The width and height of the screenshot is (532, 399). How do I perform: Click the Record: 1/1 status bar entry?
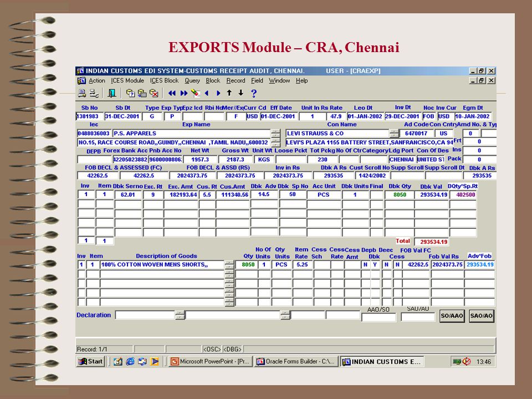click(x=104, y=349)
